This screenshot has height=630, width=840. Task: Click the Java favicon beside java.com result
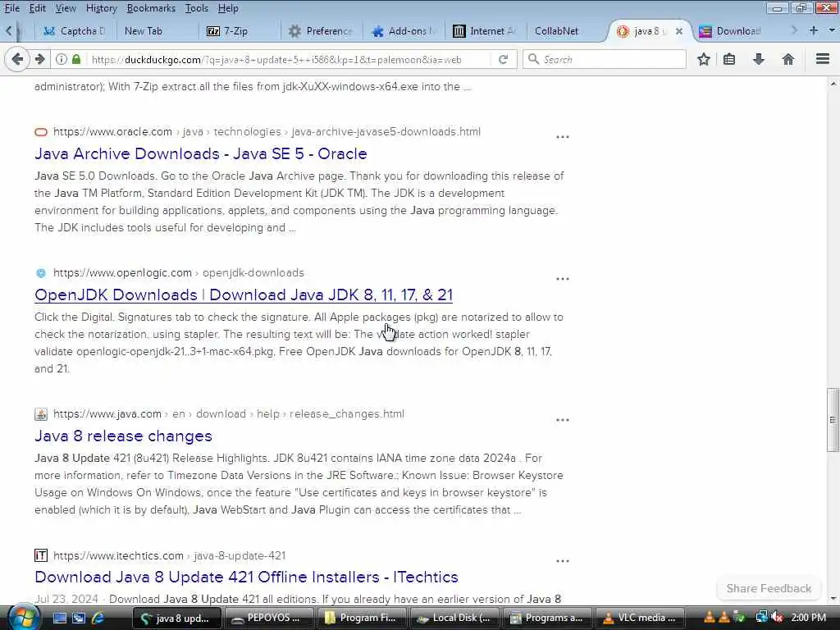click(41, 414)
